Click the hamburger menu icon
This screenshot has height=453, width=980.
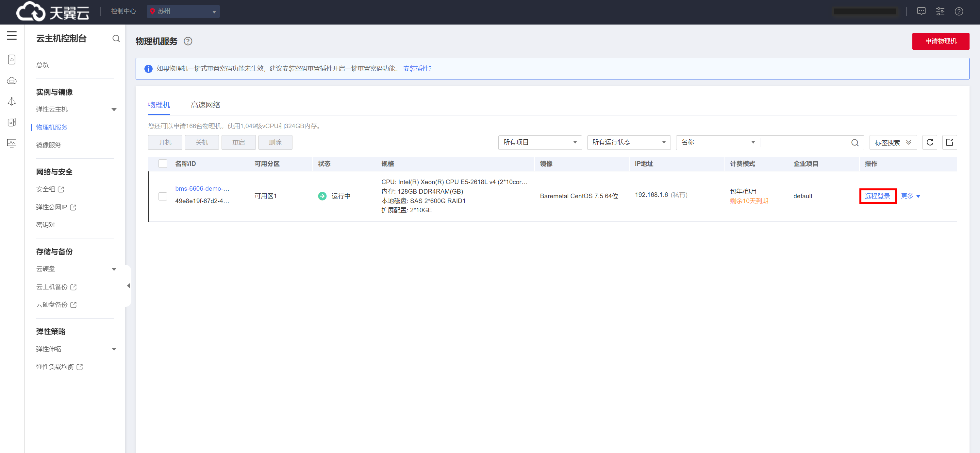pos(12,36)
